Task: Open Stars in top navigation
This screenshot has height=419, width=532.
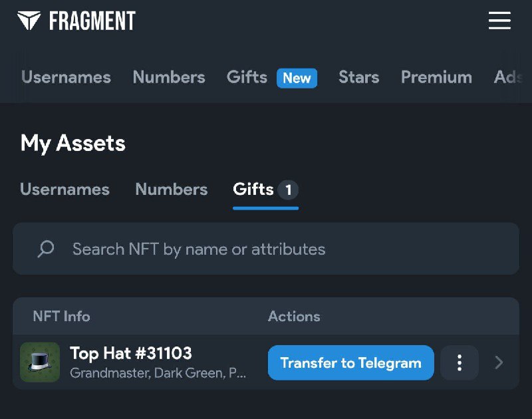Action: tap(358, 77)
